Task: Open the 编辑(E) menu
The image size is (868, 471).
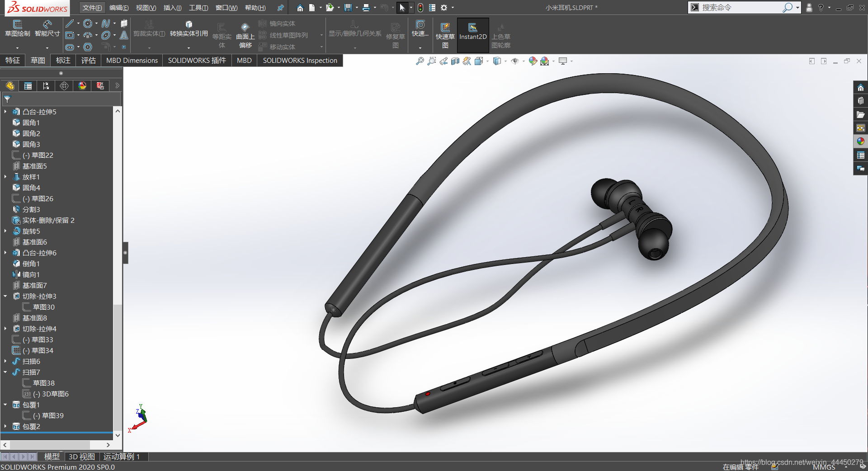Action: click(119, 8)
